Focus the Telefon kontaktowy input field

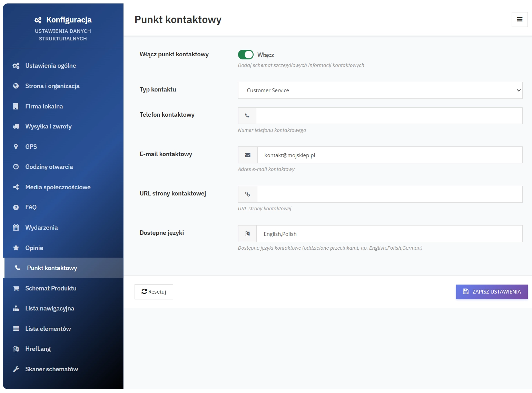(x=389, y=116)
